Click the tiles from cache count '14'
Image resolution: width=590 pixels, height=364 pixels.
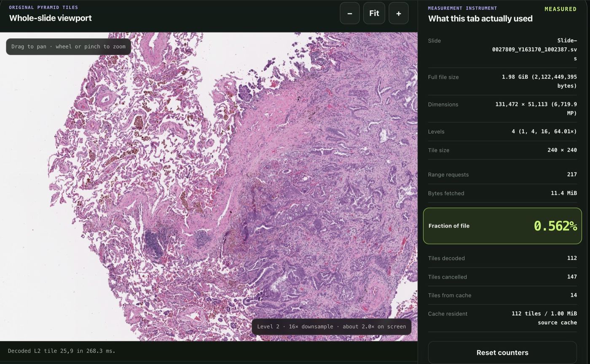pos(574,295)
